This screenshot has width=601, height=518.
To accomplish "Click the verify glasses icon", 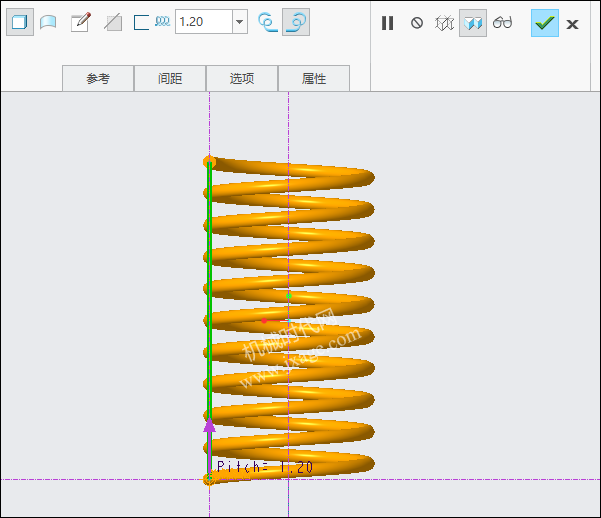I will pos(502,23).
